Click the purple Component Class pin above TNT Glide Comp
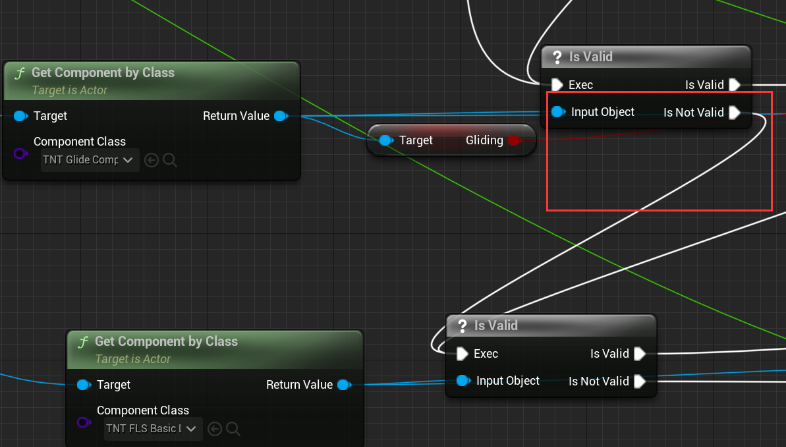This screenshot has height=447, width=786. point(20,153)
